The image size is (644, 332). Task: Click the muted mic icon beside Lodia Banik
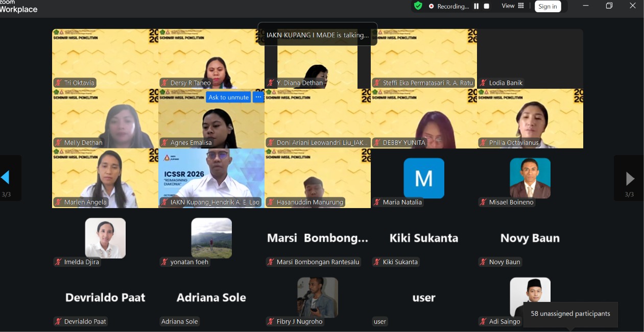(x=483, y=83)
